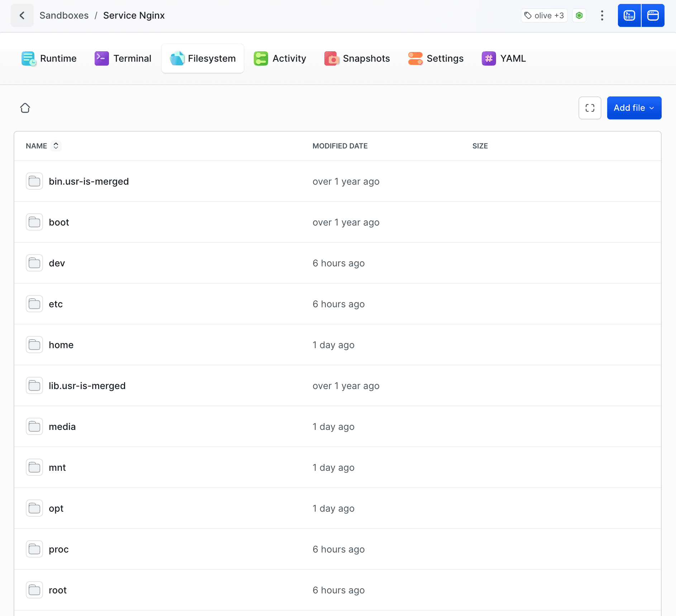Select the YAML tab
This screenshot has width=676, height=616.
pos(504,58)
